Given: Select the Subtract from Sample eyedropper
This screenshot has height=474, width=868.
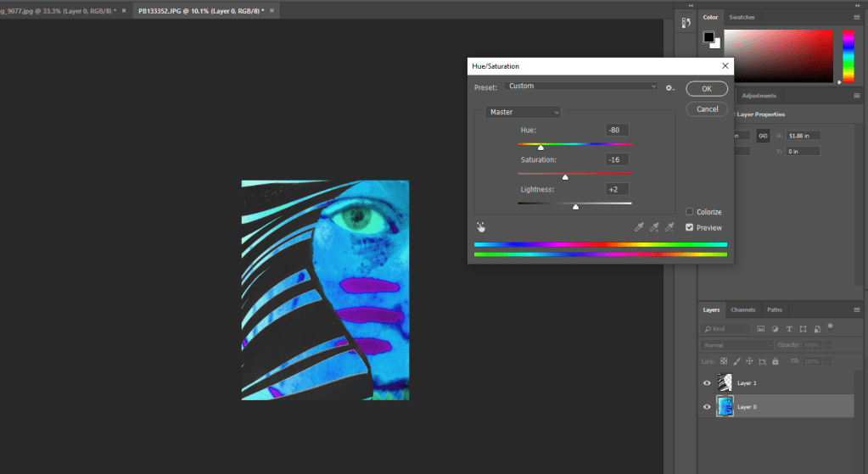Looking at the screenshot, I should (x=669, y=227).
